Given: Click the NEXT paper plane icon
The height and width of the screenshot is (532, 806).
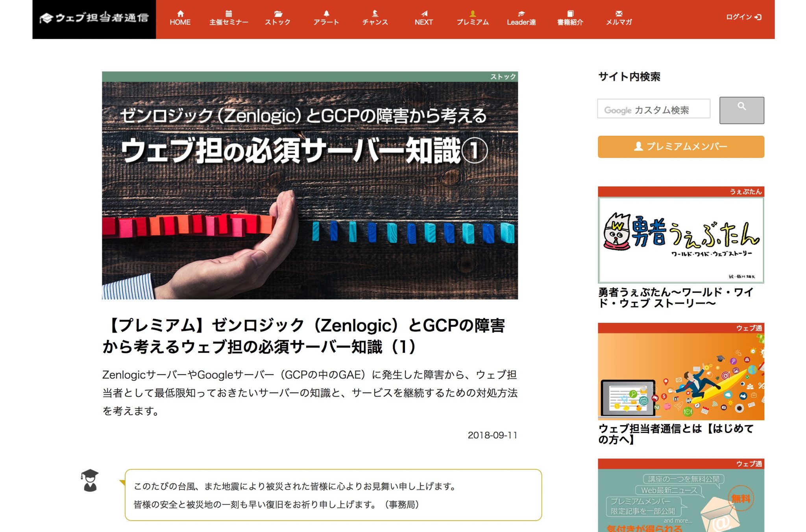Looking at the screenshot, I should 424,13.
